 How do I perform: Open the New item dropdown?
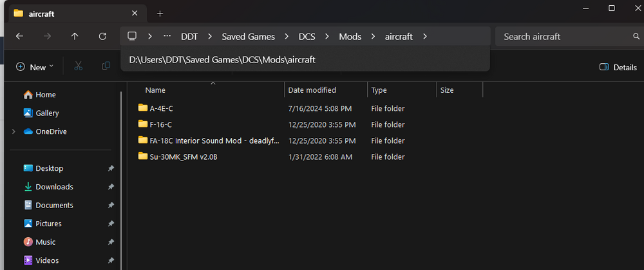35,67
